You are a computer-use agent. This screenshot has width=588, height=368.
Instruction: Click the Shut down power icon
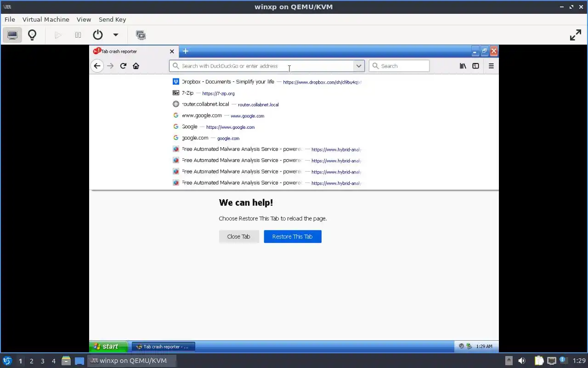[97, 35]
